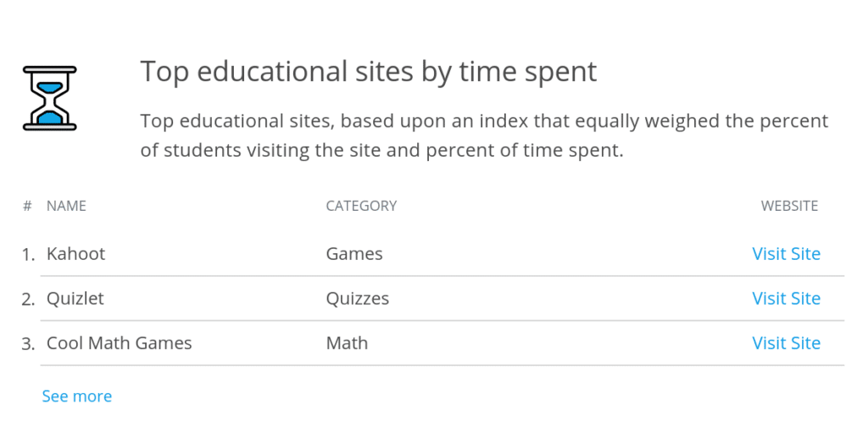
Task: Open Visit Site link for Quizlet
Action: pos(786,299)
